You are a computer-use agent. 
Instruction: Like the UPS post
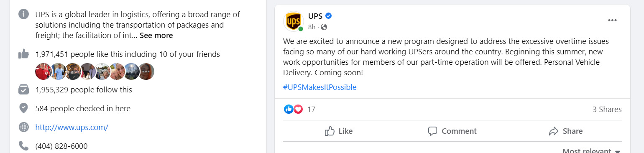339,131
